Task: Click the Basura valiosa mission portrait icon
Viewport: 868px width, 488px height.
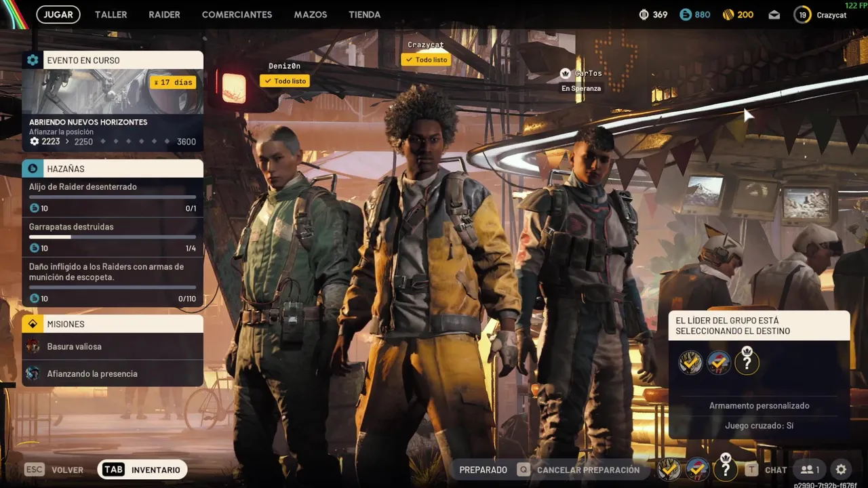Action: click(x=33, y=346)
